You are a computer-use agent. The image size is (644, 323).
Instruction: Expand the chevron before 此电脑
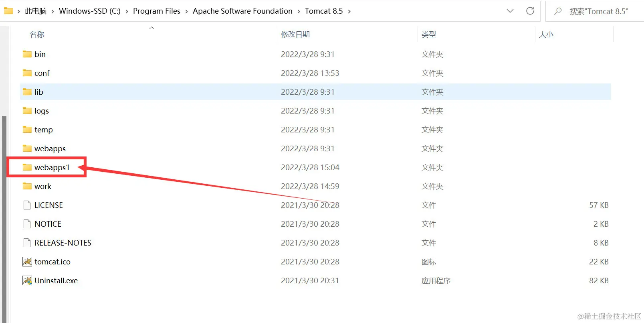18,11
